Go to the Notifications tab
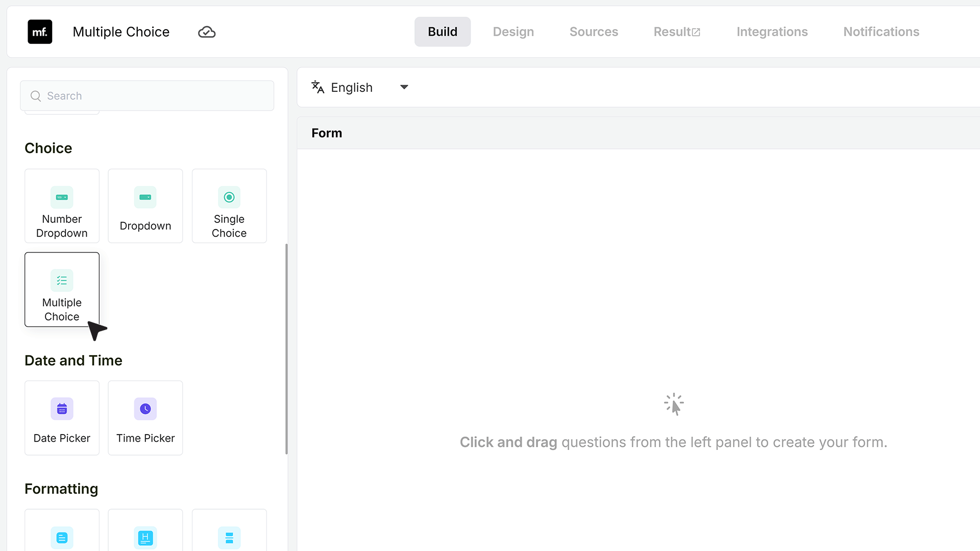This screenshot has width=980, height=551. click(881, 32)
